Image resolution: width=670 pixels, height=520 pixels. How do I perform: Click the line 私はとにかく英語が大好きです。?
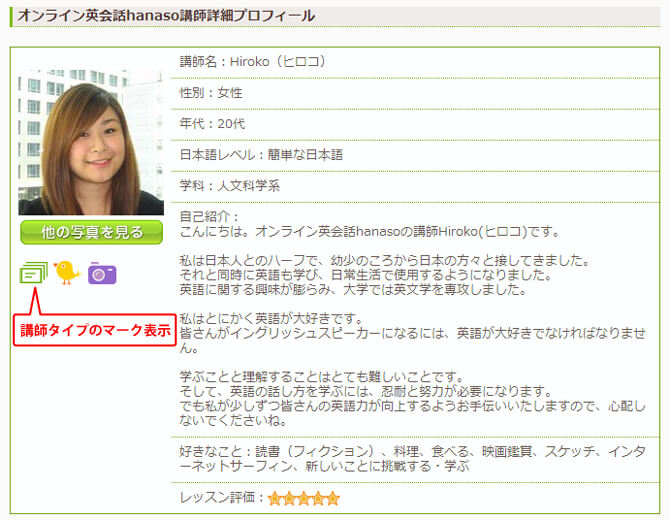(271, 318)
